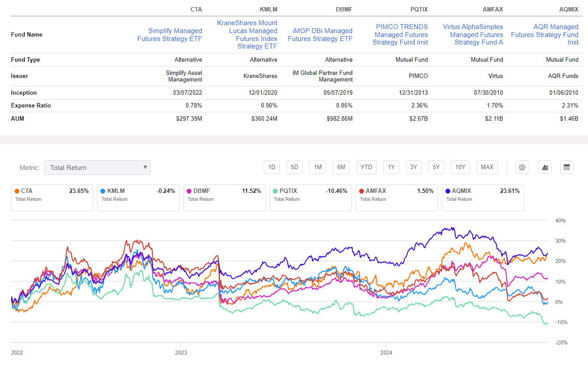The image size is (588, 366).
Task: Switch to the MAX time range
Action: [x=487, y=167]
